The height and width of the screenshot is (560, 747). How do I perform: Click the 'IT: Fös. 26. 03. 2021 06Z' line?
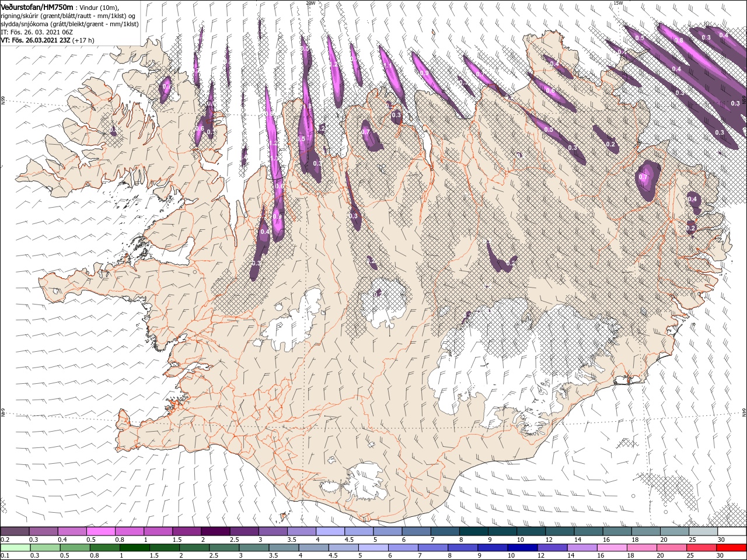coord(36,32)
